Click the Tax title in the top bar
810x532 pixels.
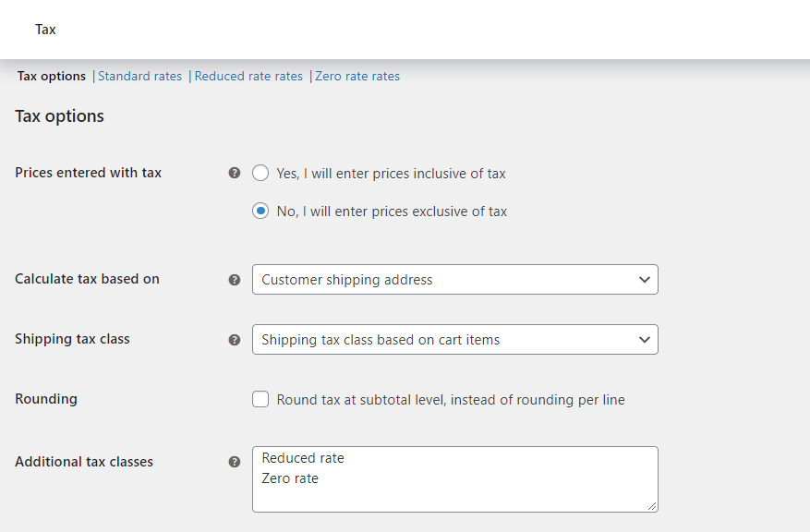point(44,29)
